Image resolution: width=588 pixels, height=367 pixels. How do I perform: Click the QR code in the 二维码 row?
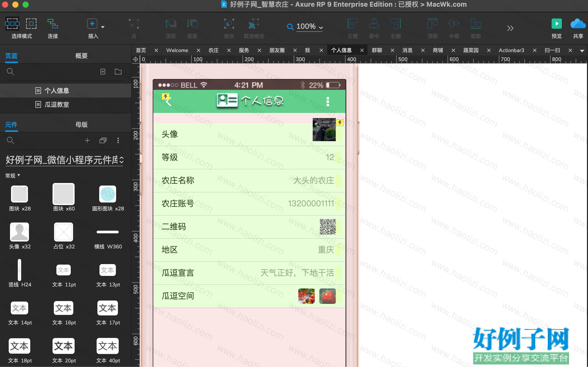(328, 227)
